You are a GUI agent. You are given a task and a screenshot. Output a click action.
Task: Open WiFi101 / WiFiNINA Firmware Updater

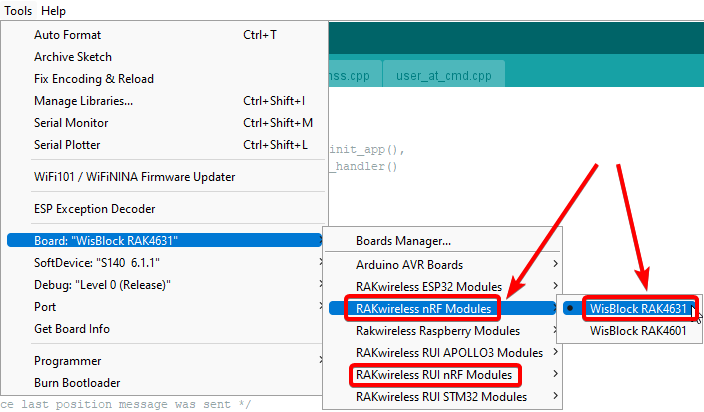(x=134, y=177)
